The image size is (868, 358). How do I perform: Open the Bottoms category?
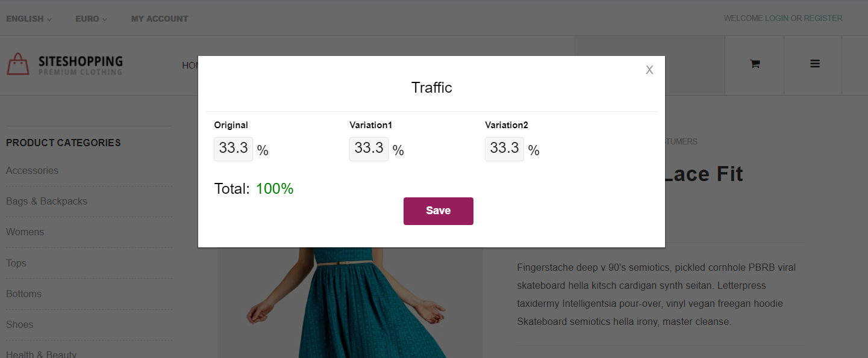(23, 294)
